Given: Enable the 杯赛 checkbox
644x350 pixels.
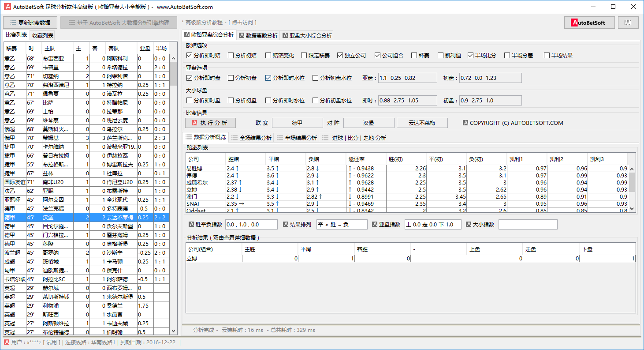Looking at the screenshot, I should pos(414,56).
